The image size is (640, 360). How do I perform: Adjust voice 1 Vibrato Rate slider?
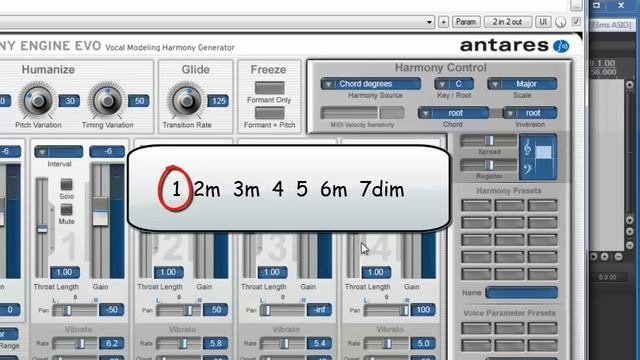click(75, 344)
